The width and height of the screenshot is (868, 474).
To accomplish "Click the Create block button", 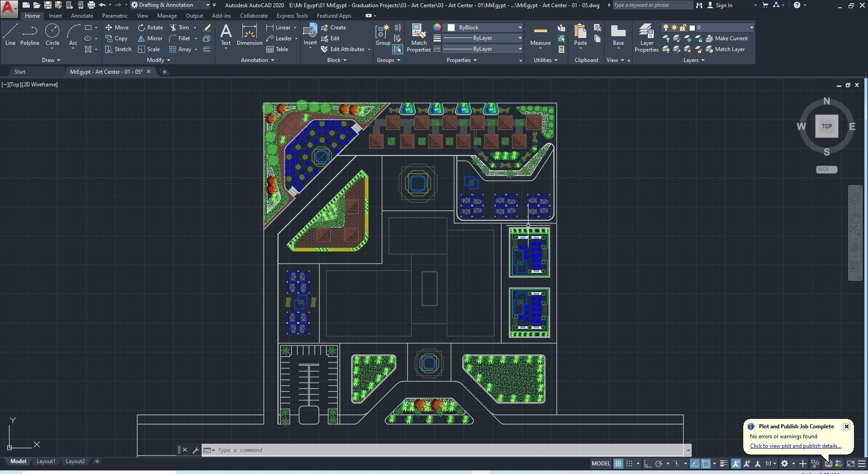I will (334, 28).
